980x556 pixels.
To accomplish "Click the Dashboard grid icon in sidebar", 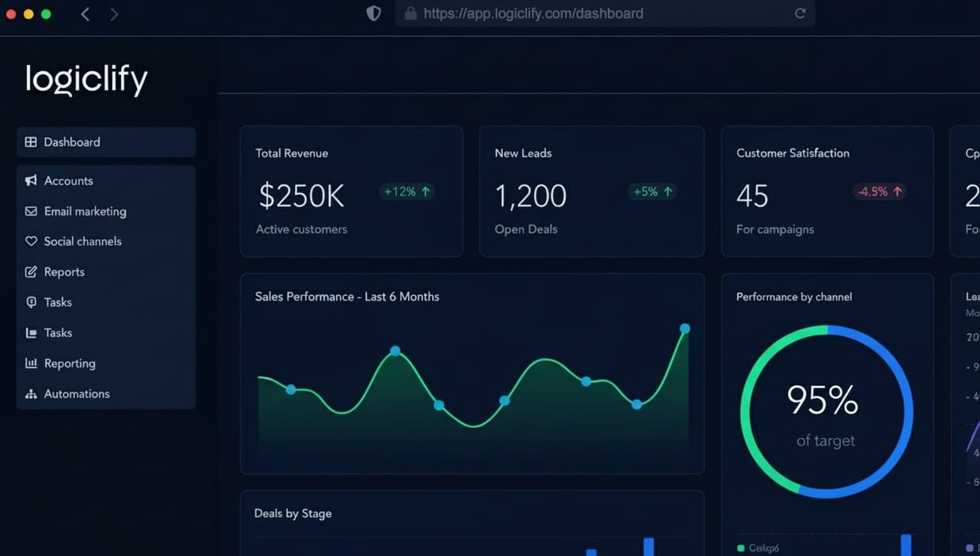I will (31, 142).
